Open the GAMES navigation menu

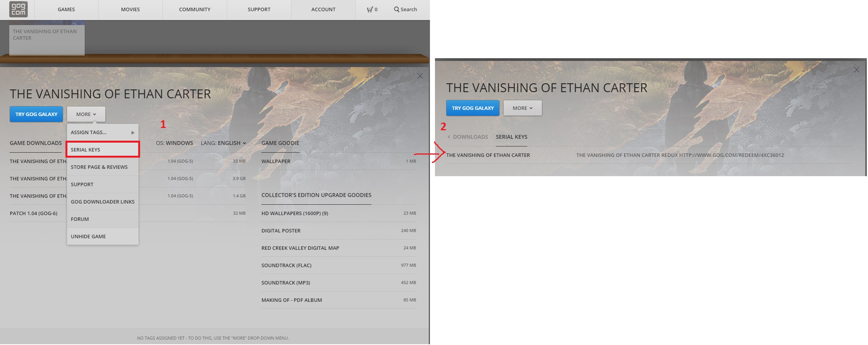(x=66, y=9)
